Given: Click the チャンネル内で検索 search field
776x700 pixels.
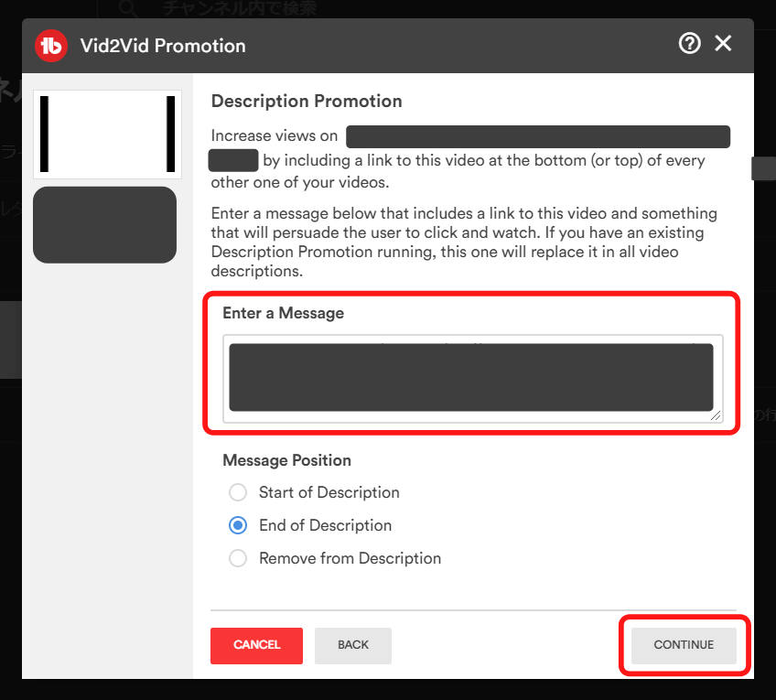Looking at the screenshot, I should click(x=240, y=9).
